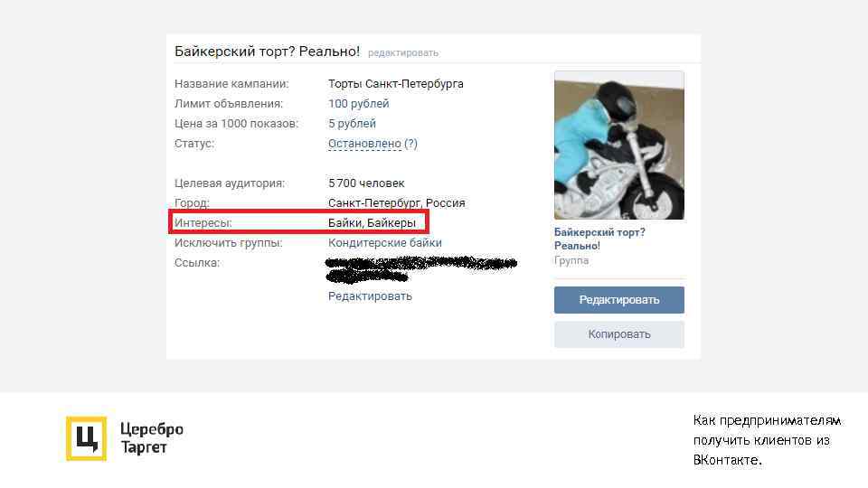Click the Копировать button
868x488 pixels.
coord(618,334)
